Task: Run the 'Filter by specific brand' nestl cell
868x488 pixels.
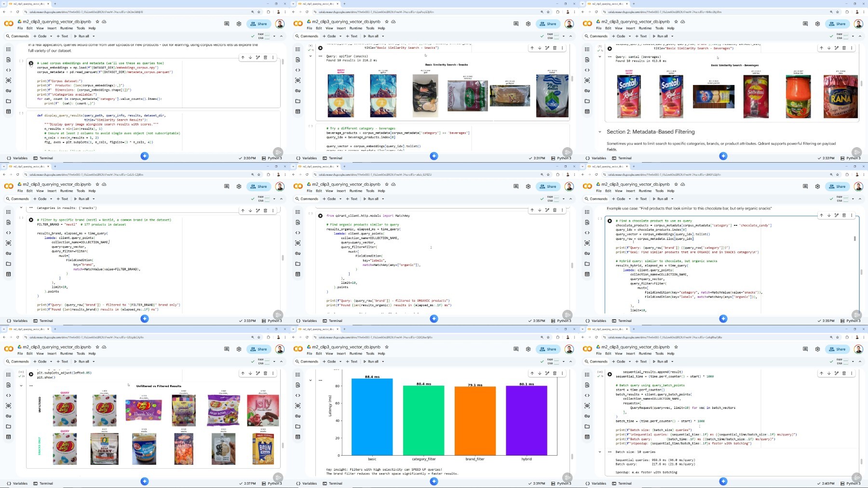Action: (31, 219)
